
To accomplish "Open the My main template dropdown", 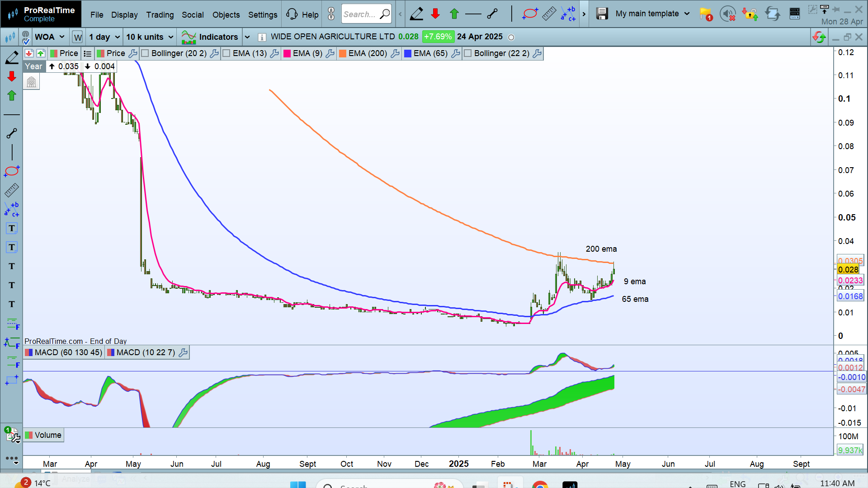I will (x=652, y=14).
